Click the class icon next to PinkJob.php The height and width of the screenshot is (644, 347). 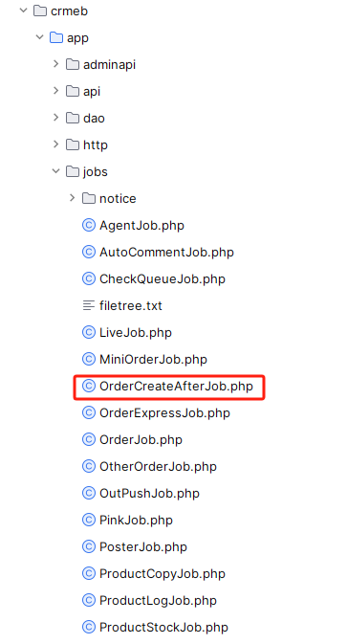[x=89, y=520]
